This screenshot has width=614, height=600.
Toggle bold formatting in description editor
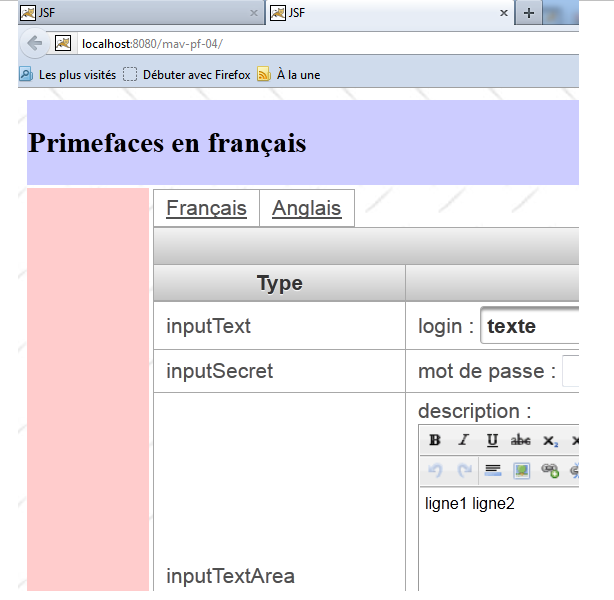point(435,440)
